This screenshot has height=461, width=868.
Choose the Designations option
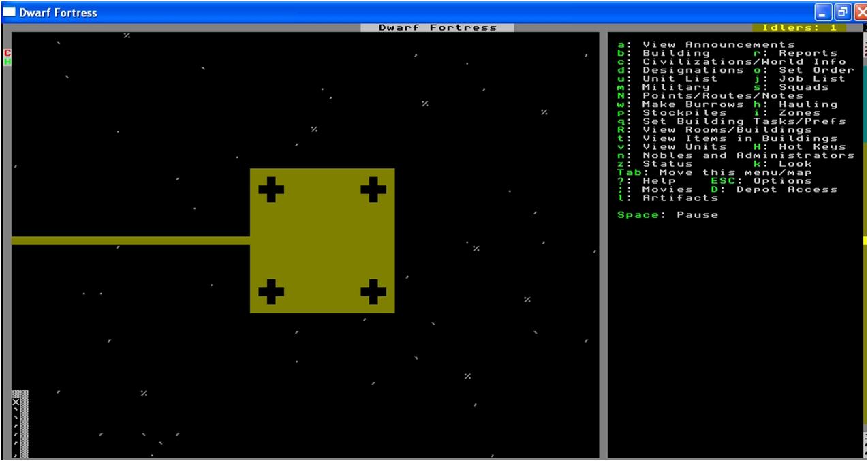click(x=681, y=70)
